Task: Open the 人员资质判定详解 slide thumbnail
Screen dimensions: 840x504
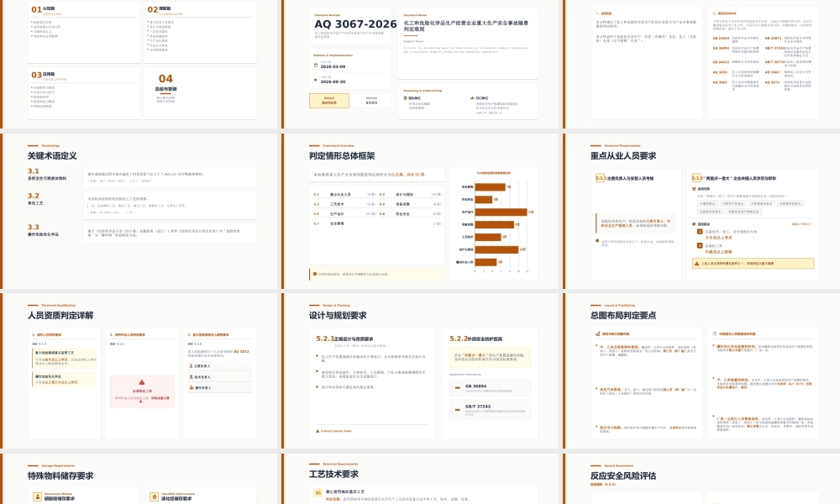Action: coord(140,370)
